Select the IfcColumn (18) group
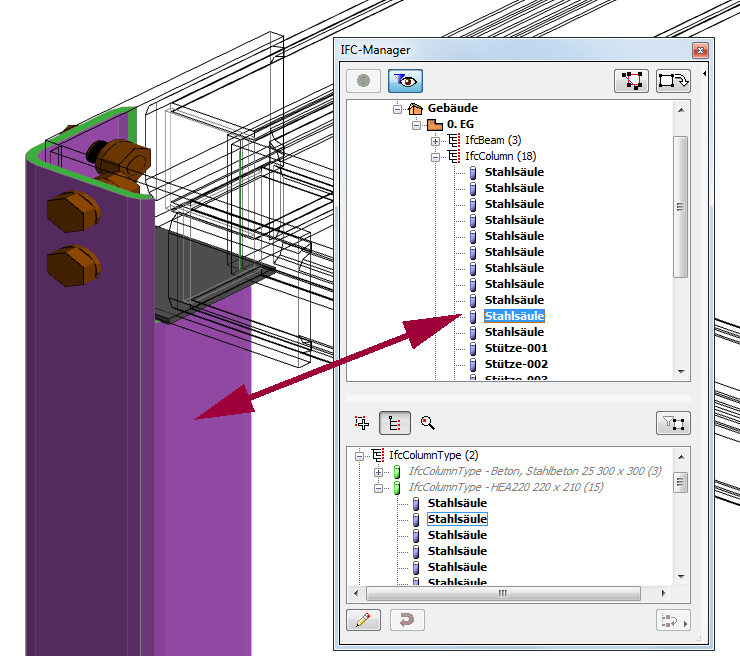Screen dimensions: 740x656 click(x=501, y=156)
